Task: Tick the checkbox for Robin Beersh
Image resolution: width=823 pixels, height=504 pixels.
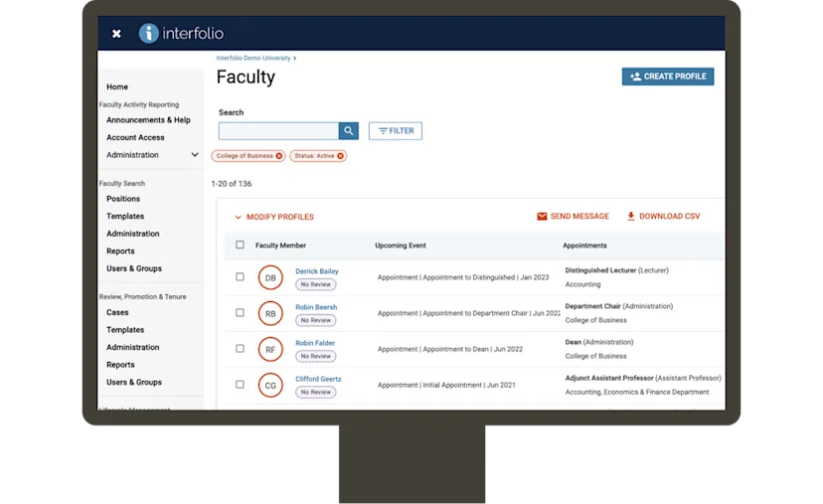Action: pos(240,313)
